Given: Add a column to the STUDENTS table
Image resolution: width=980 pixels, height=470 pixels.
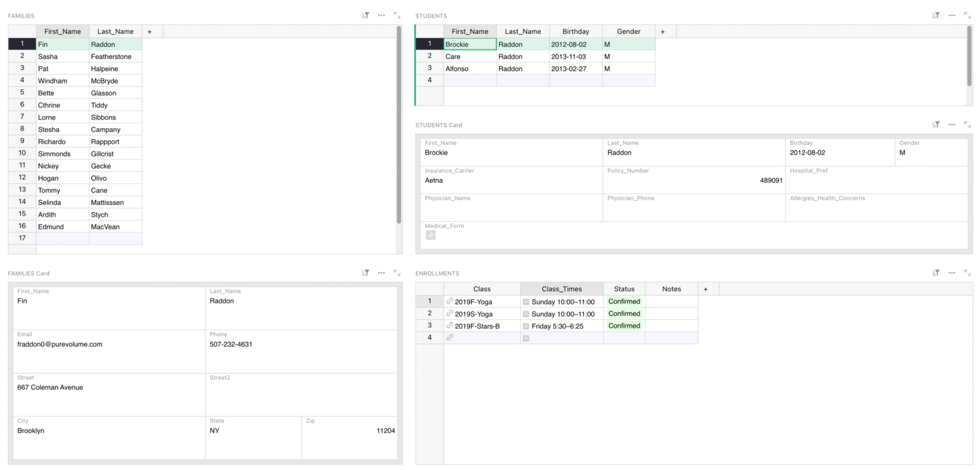Looking at the screenshot, I should pos(663,31).
